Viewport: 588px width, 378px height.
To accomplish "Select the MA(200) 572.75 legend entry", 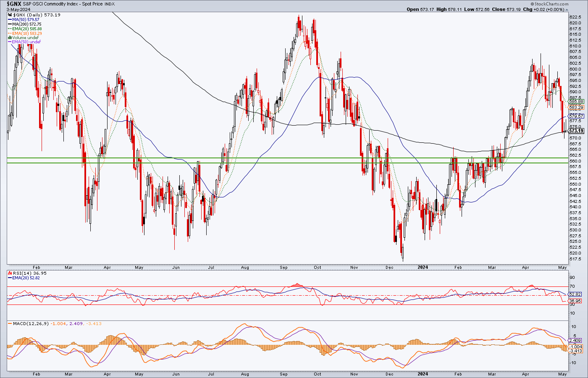I will 27,24.
